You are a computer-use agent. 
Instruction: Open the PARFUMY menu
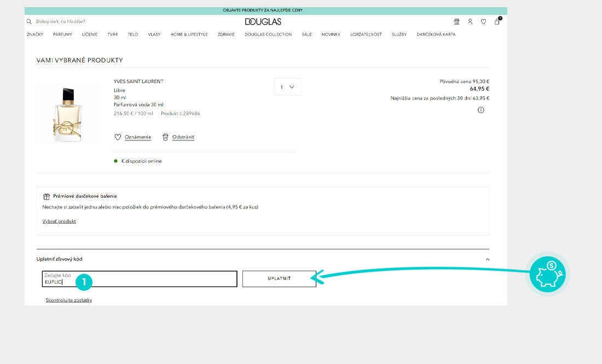[62, 34]
